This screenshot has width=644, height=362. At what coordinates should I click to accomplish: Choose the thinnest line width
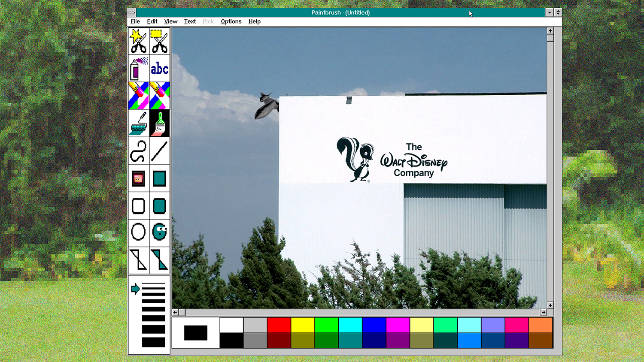(153, 284)
